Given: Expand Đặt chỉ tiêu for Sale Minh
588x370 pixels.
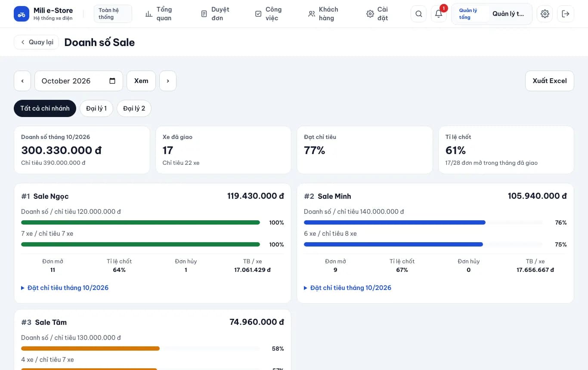Looking at the screenshot, I should (x=348, y=288).
